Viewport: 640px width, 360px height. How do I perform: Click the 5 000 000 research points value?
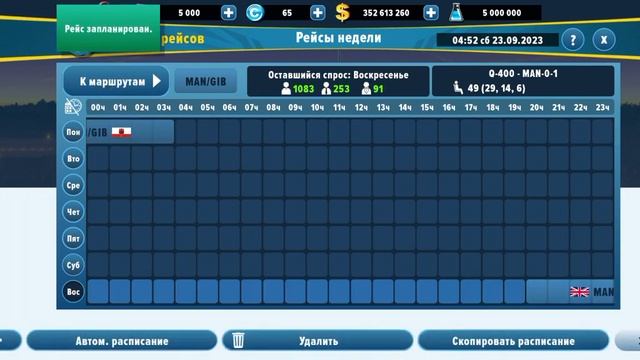point(502,13)
